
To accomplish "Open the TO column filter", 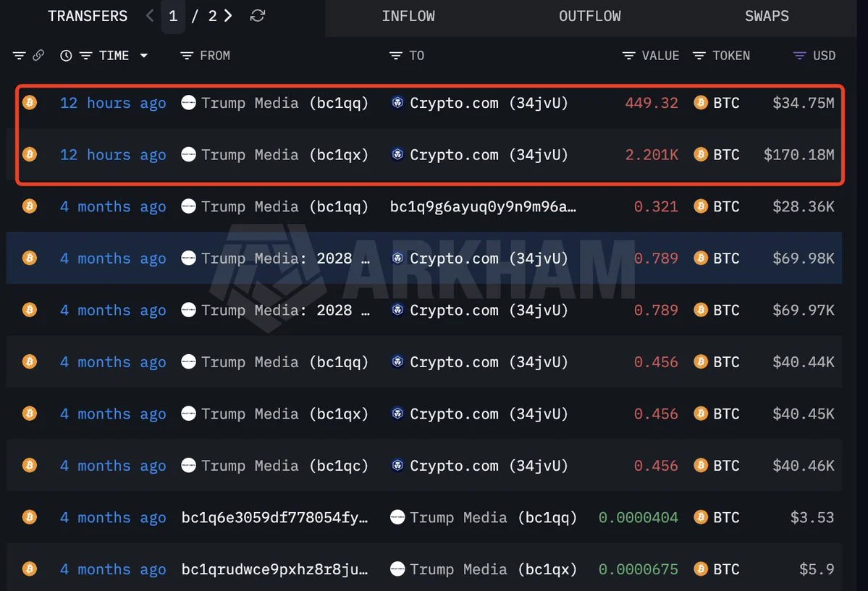I will click(396, 55).
